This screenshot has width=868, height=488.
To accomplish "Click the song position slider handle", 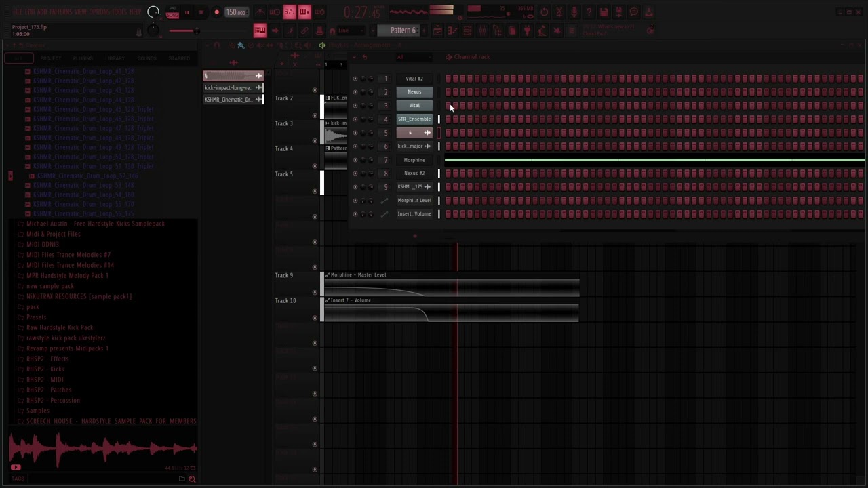I will 196,30.
